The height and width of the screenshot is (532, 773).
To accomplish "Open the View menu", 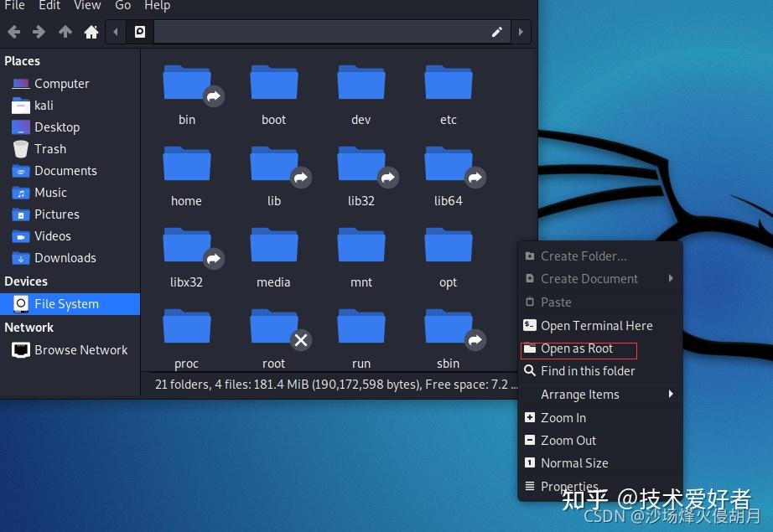I will [x=87, y=5].
